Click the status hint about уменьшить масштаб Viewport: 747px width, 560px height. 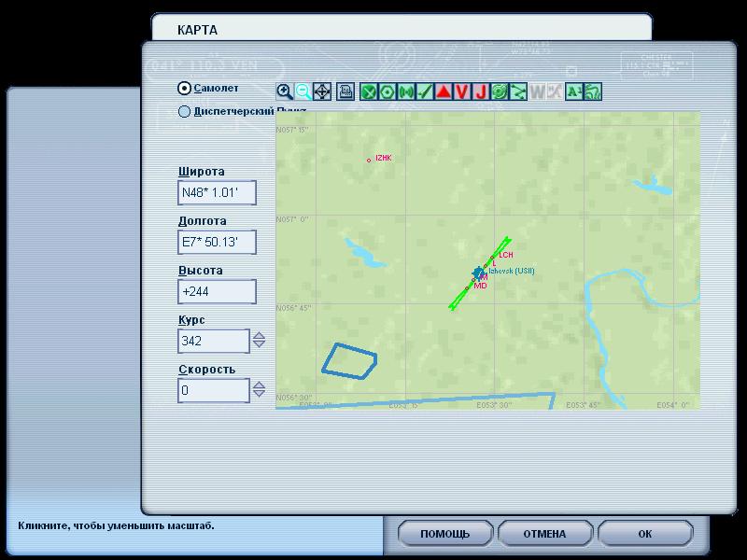click(116, 525)
